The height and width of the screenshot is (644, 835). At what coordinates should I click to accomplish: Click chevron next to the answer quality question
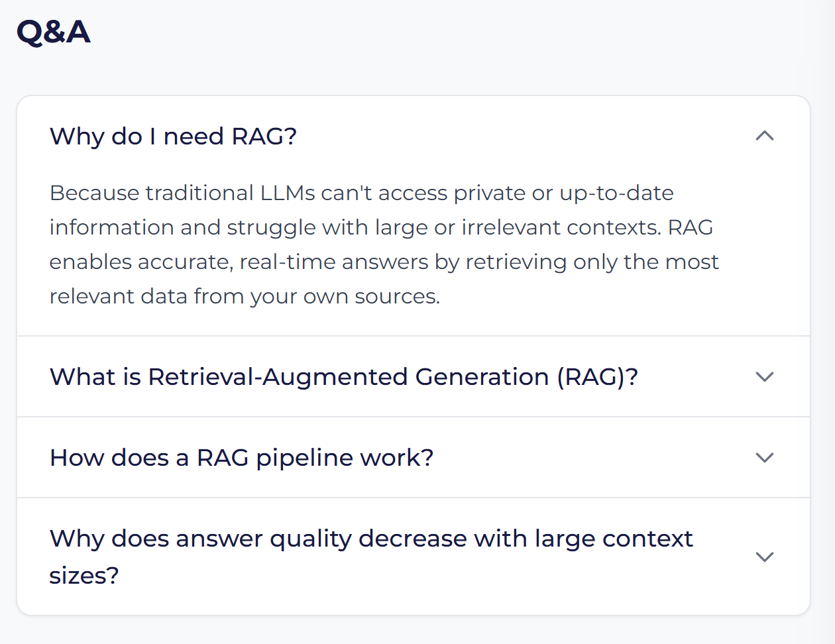[765, 557]
